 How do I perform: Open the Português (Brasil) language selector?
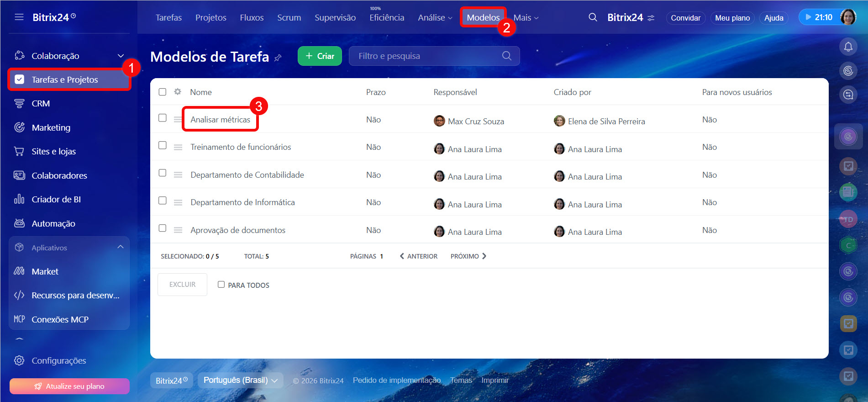pyautogui.click(x=240, y=380)
